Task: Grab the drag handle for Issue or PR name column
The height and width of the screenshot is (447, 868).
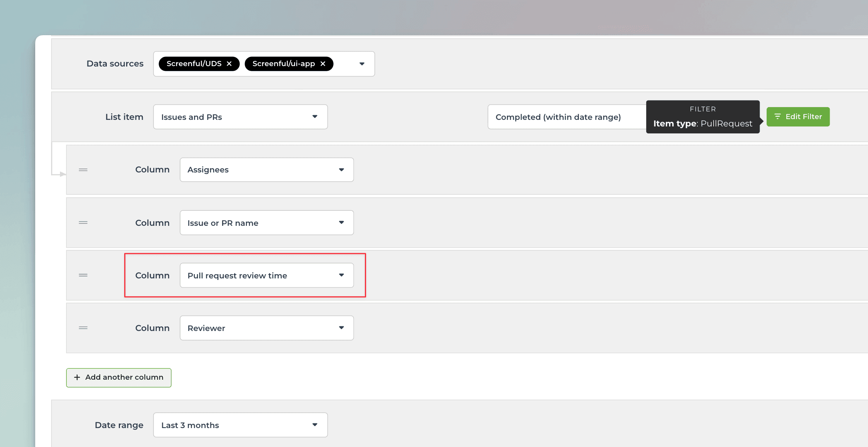Action: tap(83, 222)
